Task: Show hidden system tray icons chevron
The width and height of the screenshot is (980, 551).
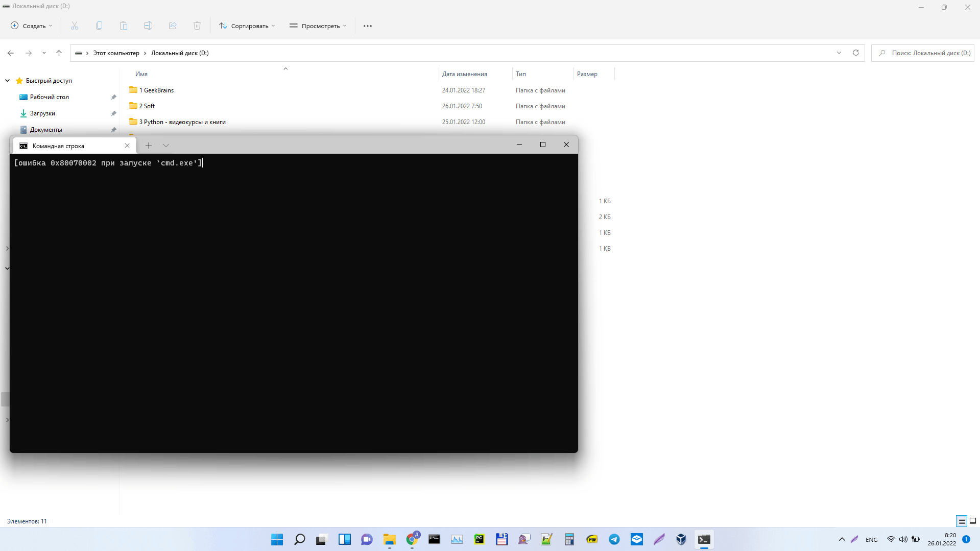Action: [842, 539]
